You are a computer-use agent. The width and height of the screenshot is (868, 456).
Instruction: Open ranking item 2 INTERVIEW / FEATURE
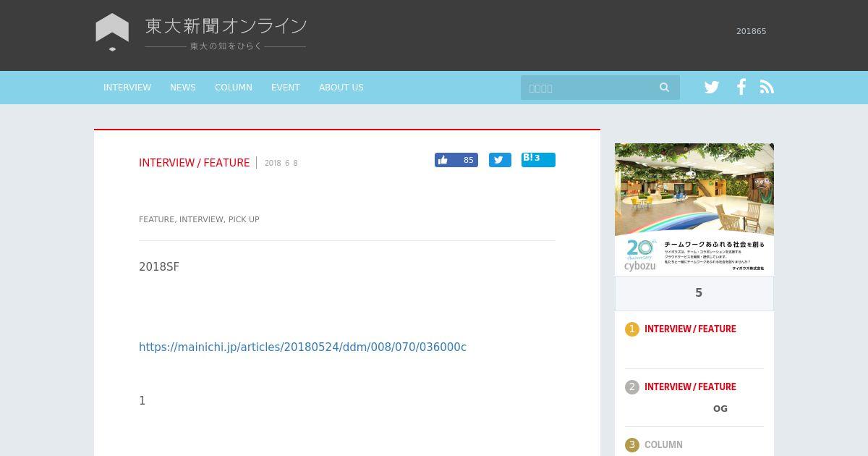click(x=690, y=387)
